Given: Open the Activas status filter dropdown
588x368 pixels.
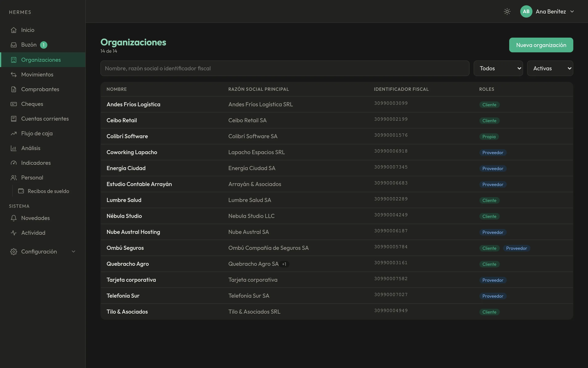Looking at the screenshot, I should pos(550,68).
